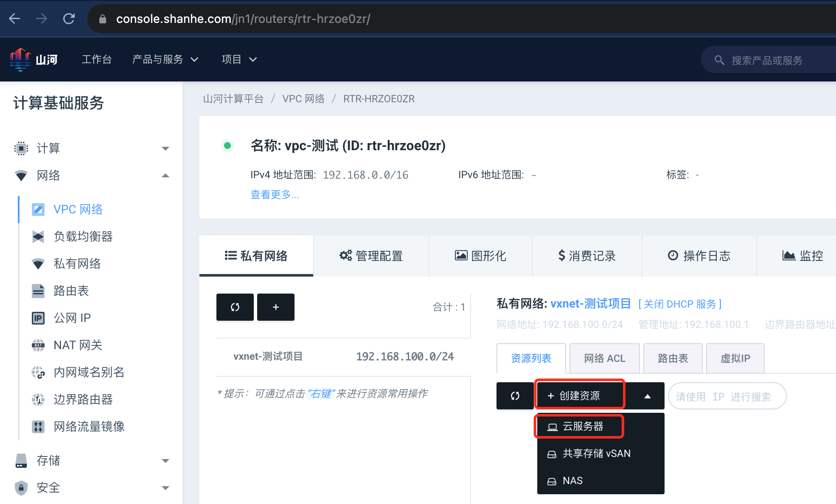The height and width of the screenshot is (504, 836).
Task: Reload the page with the refresh icon
Action: 69,19
